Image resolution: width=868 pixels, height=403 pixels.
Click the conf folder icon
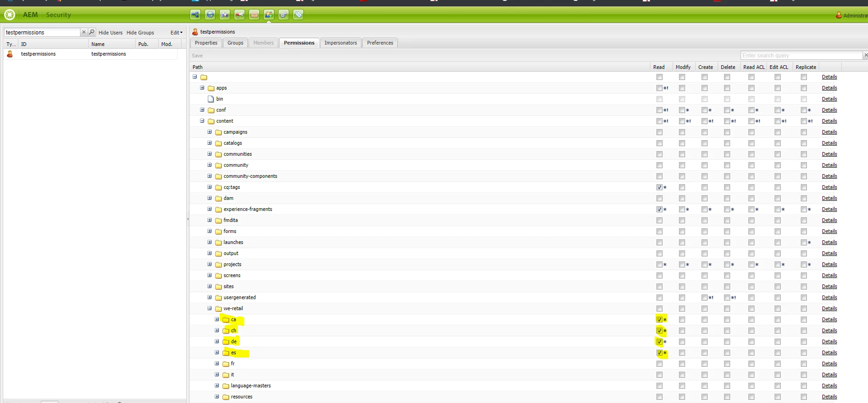tap(211, 110)
